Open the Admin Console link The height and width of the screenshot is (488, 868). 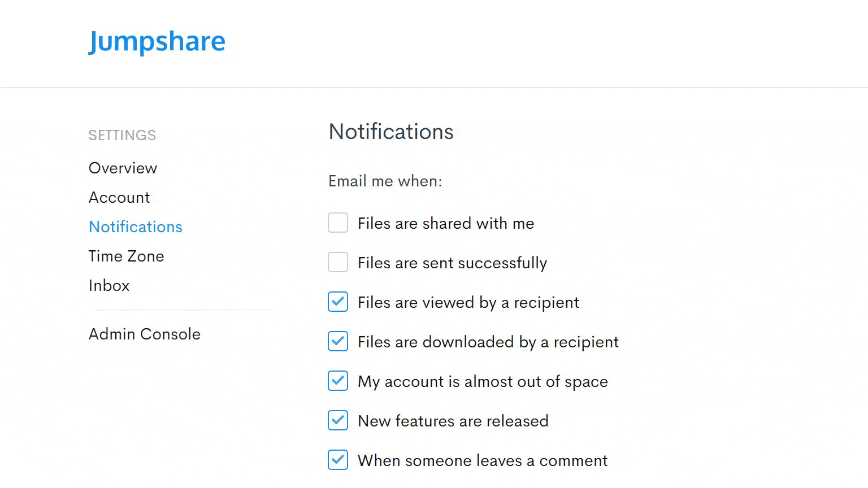coord(144,334)
